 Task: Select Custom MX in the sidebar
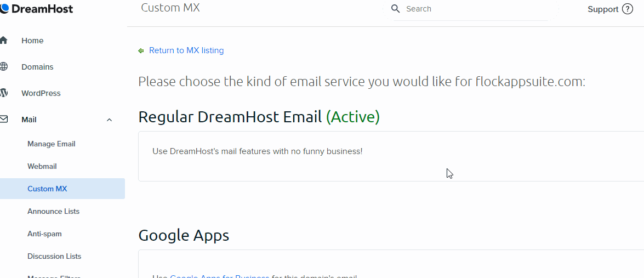[62, 189]
